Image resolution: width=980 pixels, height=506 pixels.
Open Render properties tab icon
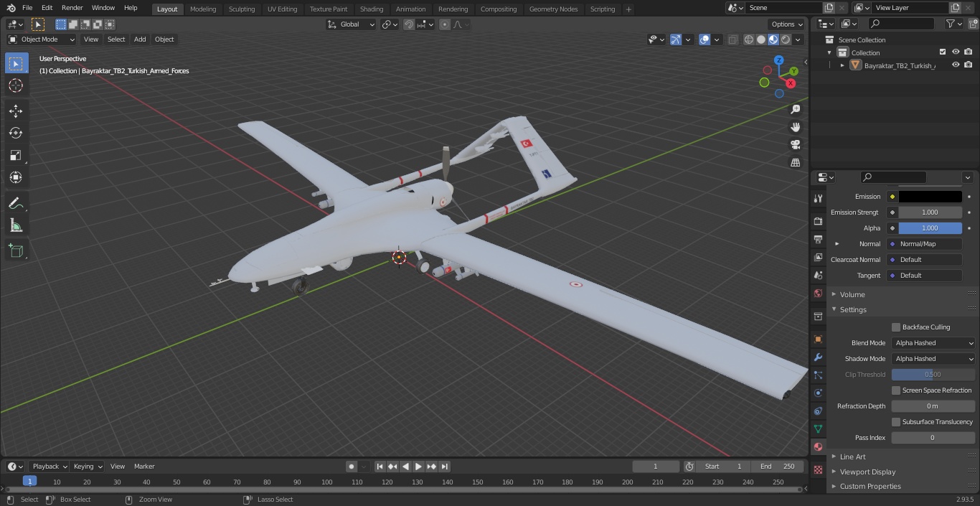[818, 221]
